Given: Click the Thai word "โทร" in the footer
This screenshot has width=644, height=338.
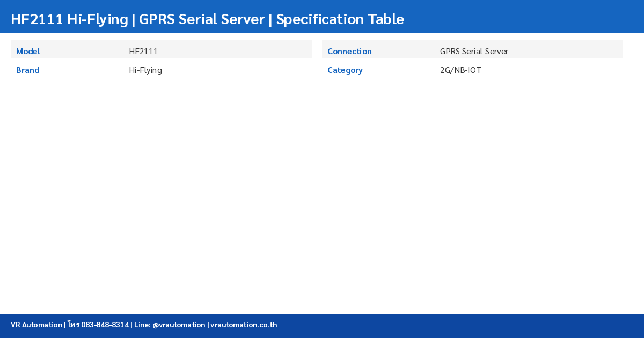Looking at the screenshot, I should click(x=74, y=325).
